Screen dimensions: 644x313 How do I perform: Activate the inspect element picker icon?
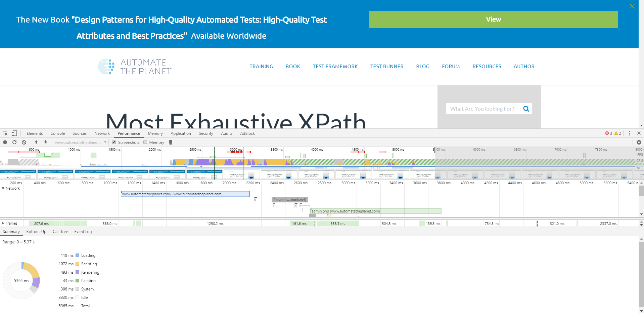(5, 133)
